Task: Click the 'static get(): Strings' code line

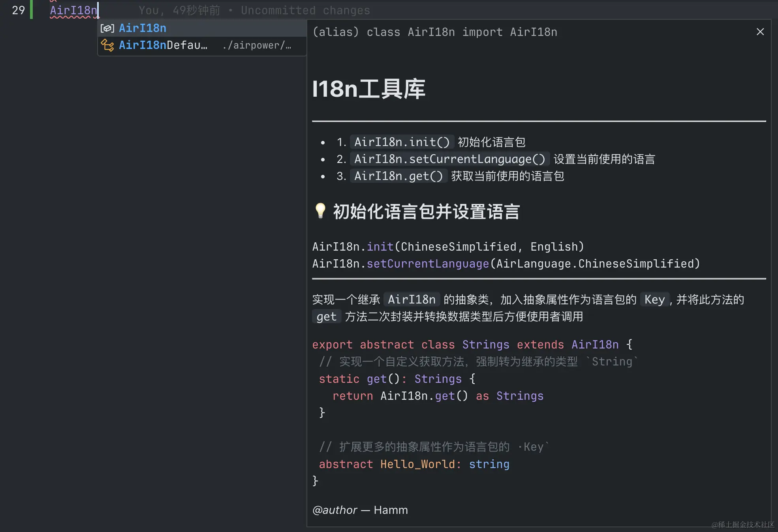Action: click(x=397, y=379)
